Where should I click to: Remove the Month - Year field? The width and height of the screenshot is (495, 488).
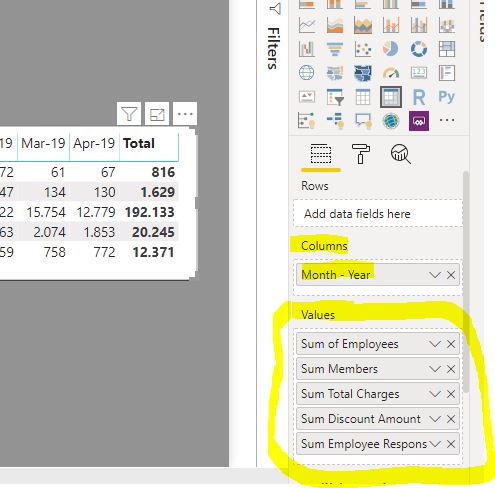[451, 275]
